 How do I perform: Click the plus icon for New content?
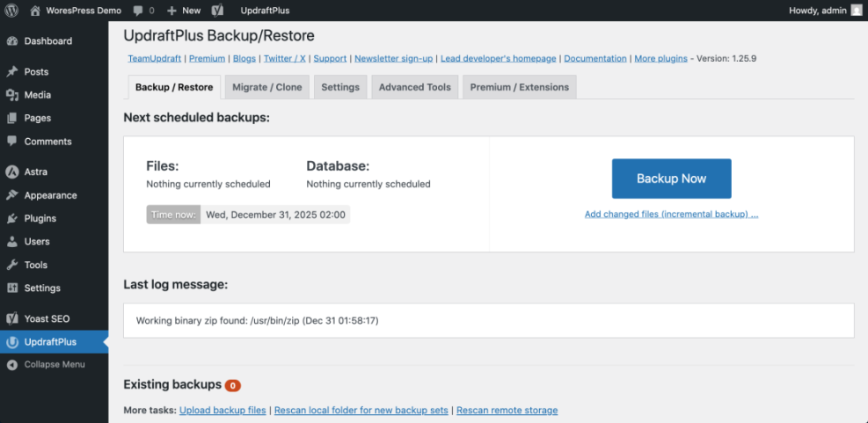[171, 11]
